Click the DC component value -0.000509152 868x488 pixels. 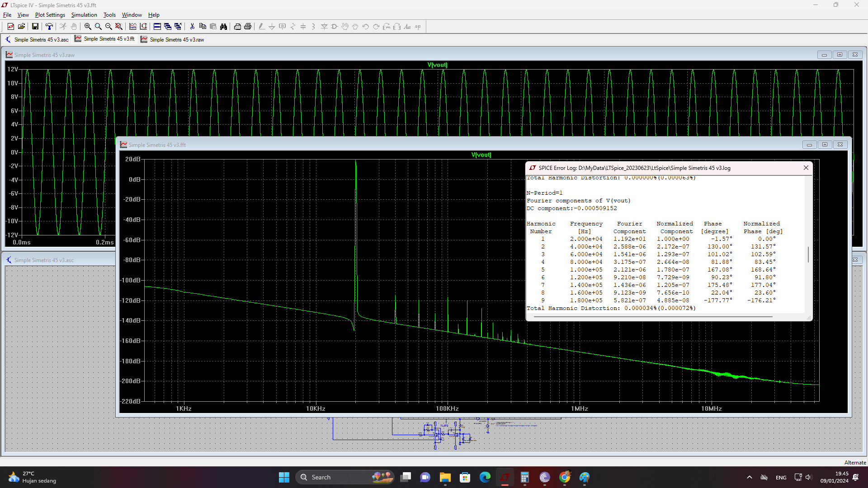[x=594, y=208]
